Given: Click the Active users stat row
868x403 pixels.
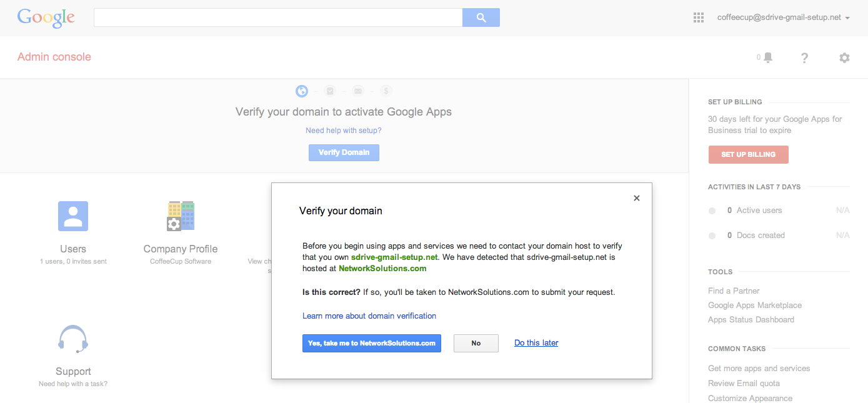Looking at the screenshot, I should 779,211.
